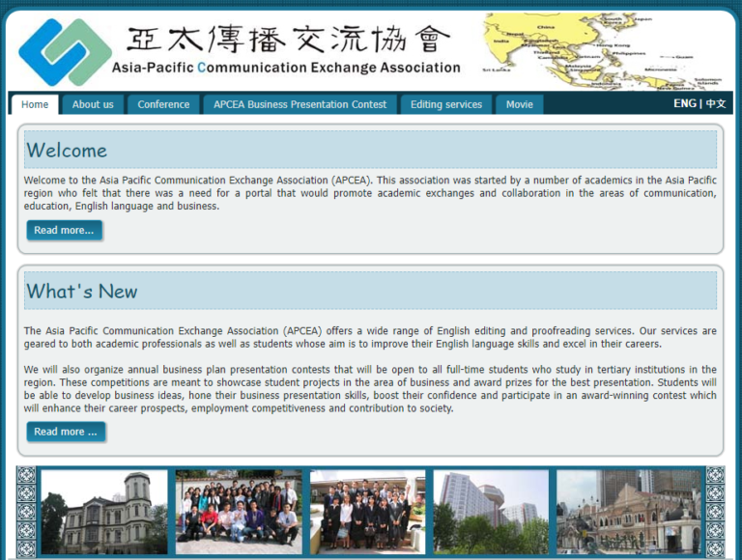Click the Asia-Pacific map banner image
This screenshot has height=560, width=742.
tap(605, 51)
